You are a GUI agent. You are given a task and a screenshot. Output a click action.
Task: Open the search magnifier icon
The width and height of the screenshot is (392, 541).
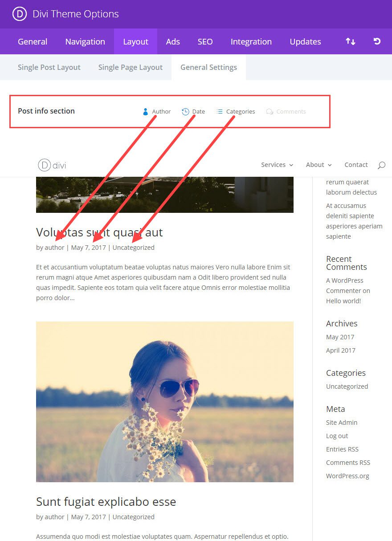point(381,165)
